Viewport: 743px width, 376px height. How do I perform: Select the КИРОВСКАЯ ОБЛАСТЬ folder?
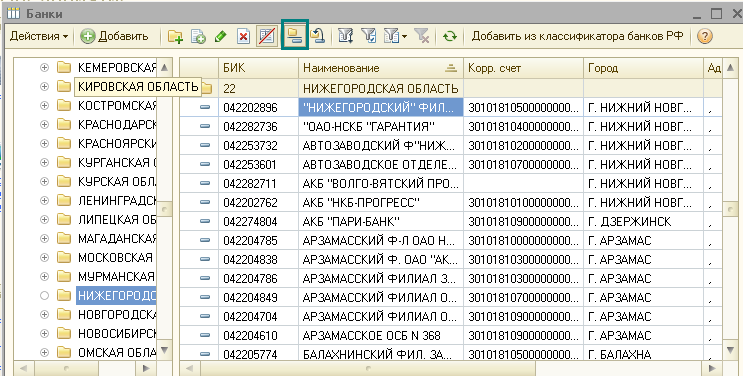[x=138, y=87]
